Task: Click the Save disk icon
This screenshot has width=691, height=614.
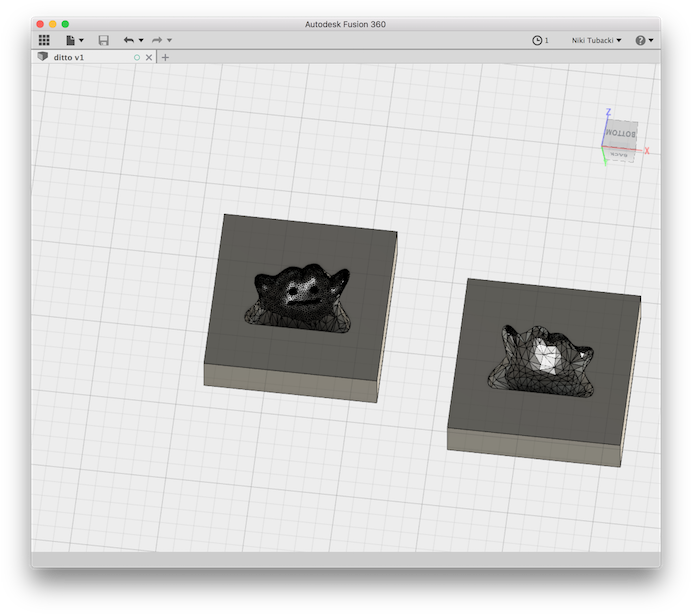Action: (104, 40)
